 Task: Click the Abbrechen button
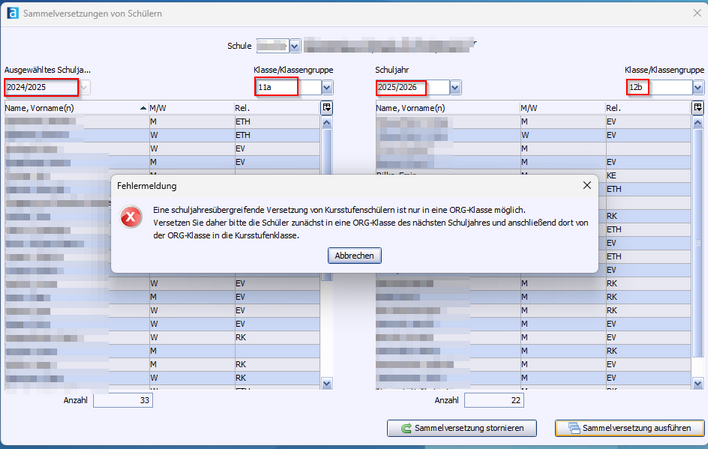click(x=354, y=256)
